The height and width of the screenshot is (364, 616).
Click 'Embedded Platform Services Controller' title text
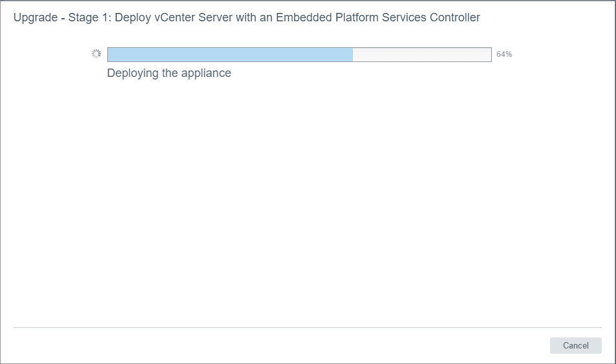[378, 17]
